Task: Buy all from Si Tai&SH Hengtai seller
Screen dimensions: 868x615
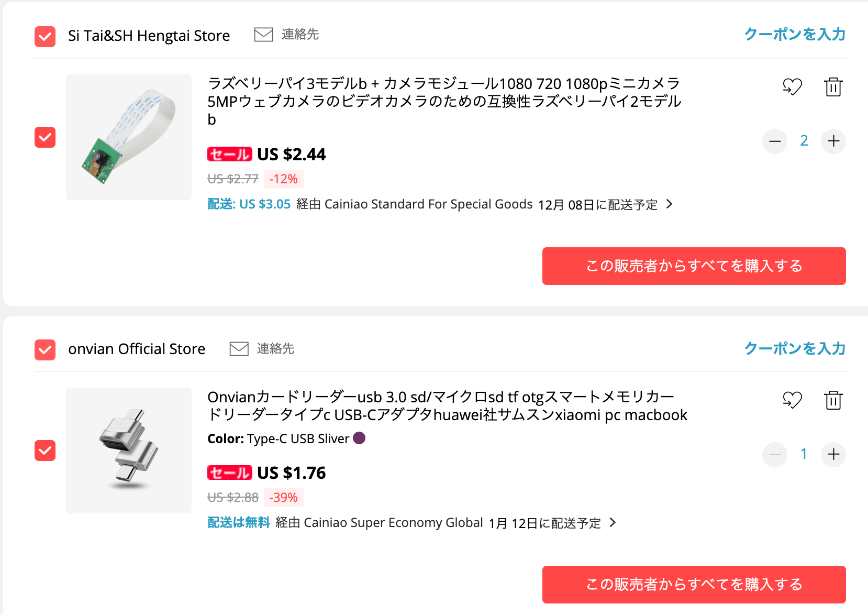Action: tap(694, 266)
